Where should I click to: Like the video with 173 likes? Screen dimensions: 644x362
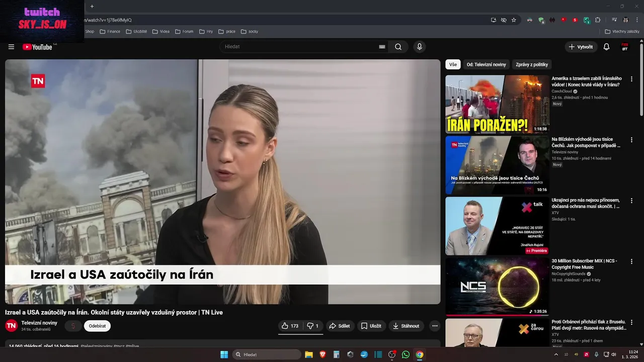tap(290, 326)
